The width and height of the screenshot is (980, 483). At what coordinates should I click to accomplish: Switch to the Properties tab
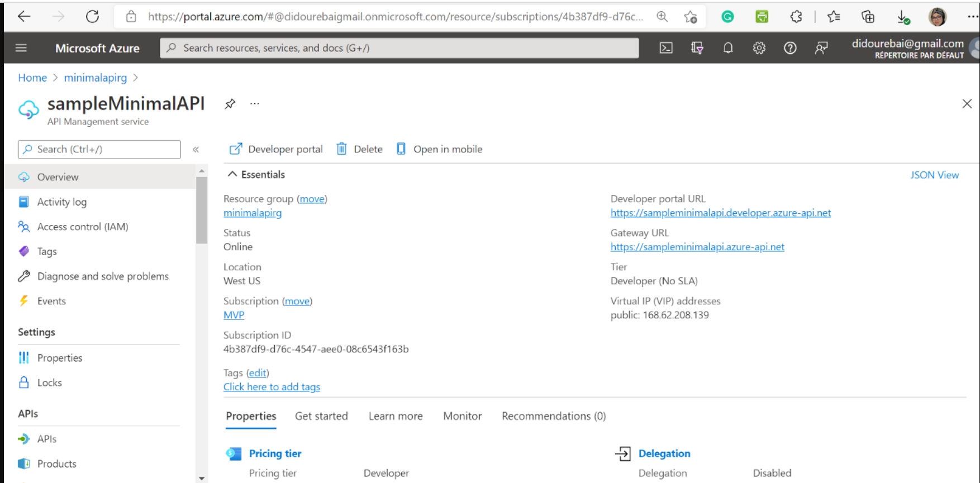click(x=251, y=416)
